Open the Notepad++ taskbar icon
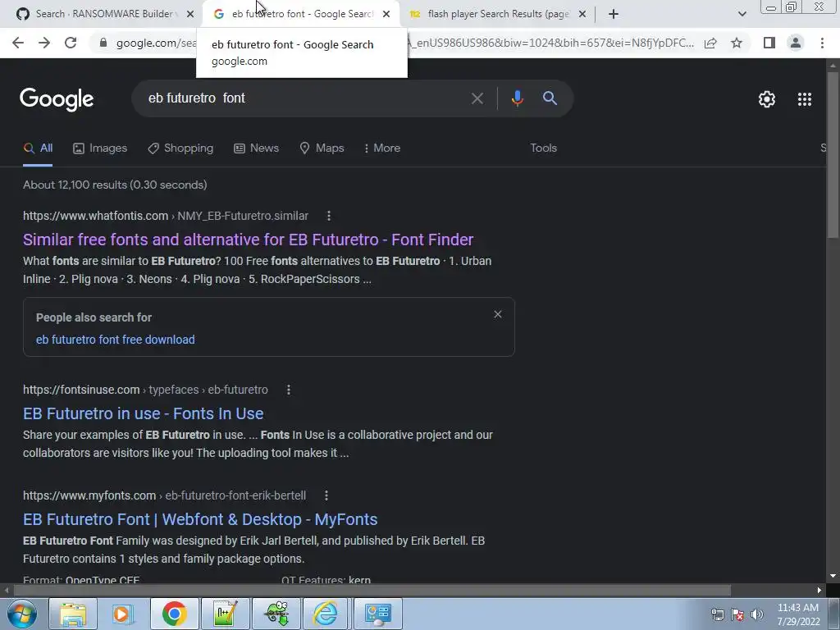840x630 pixels. 225,614
